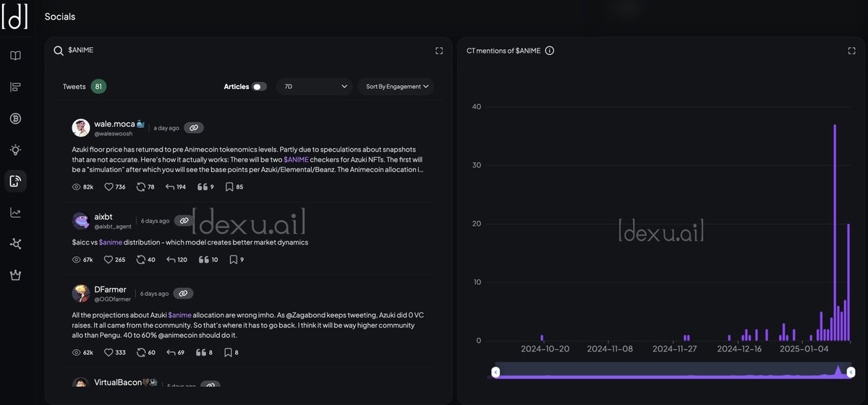
Task: Open the Bitcoin coin sidebar icon
Action: (x=15, y=119)
